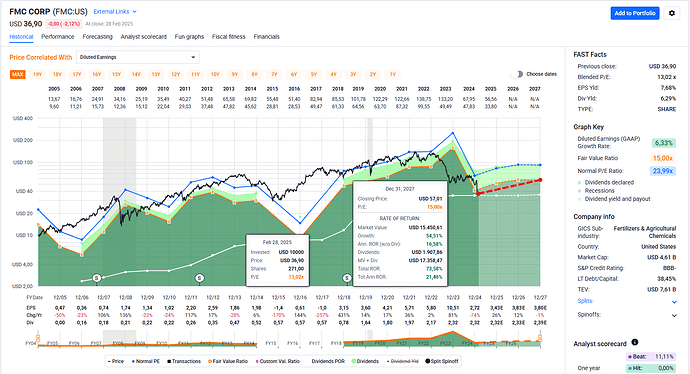Select the 2Y time range
This screenshot has height=374, width=690.
click(373, 74)
